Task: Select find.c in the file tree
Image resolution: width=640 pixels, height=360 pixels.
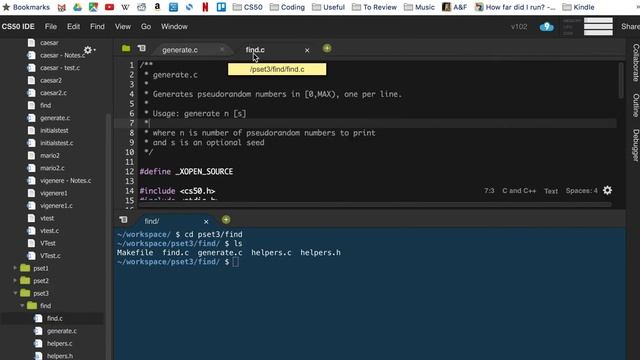Action: 55,318
